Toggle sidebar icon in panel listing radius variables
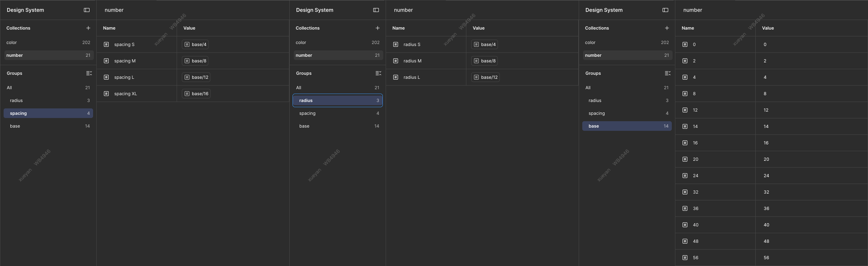 [x=376, y=10]
